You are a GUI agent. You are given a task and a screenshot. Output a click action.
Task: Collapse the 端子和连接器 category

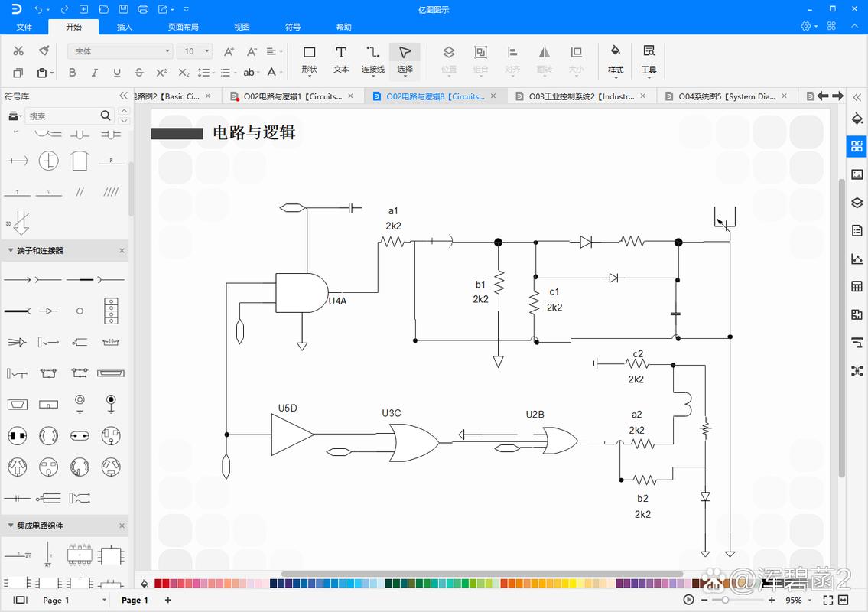[11, 250]
